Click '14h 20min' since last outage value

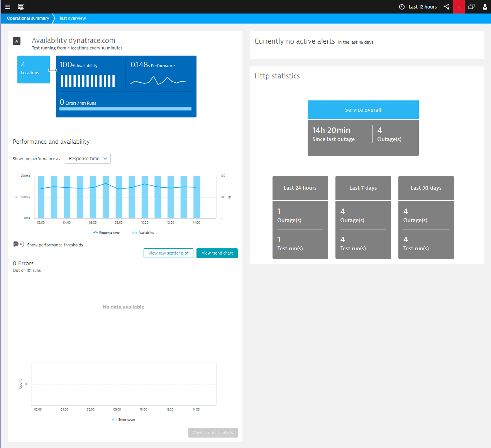[331, 130]
